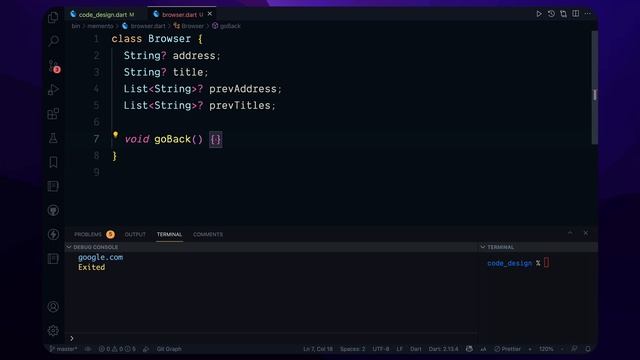640x360 pixels.
Task: Click the prevAddress field on line 4
Action: (242, 89)
